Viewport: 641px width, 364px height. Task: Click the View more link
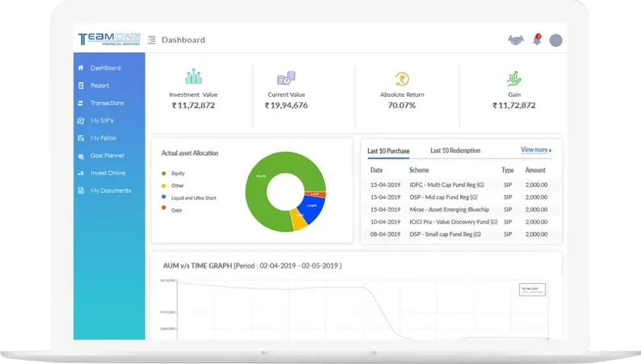pos(535,150)
